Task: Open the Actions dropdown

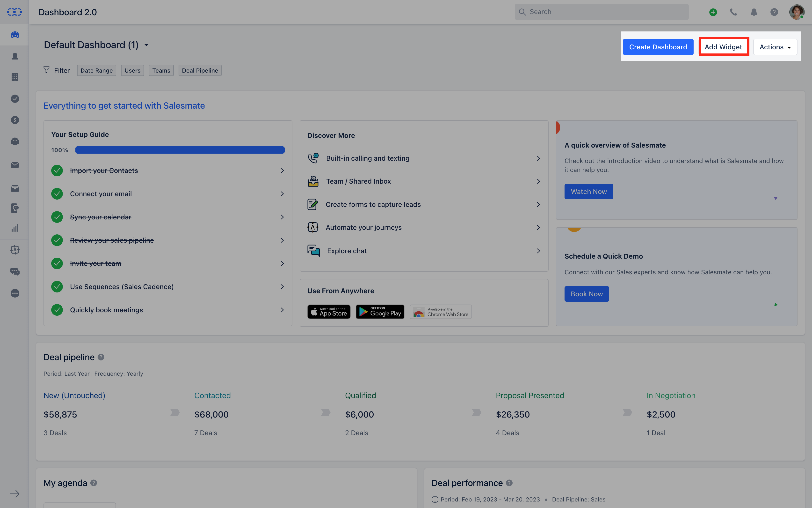Action: point(775,47)
